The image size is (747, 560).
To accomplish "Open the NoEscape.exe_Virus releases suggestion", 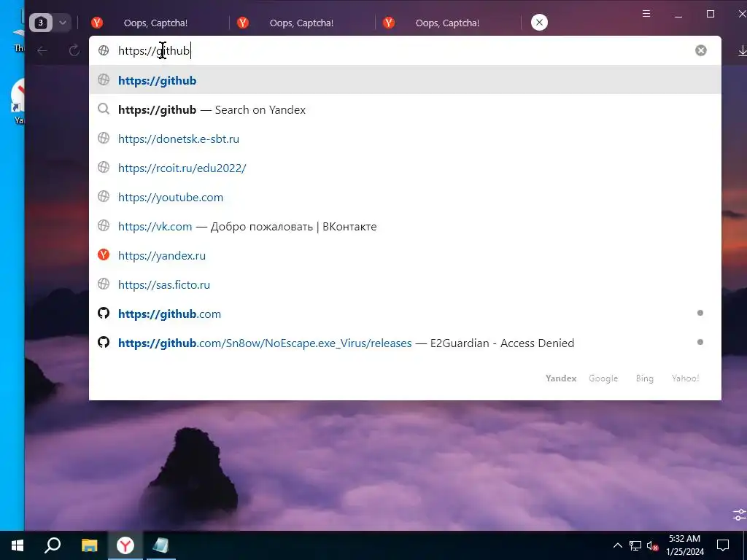I will coord(405,343).
